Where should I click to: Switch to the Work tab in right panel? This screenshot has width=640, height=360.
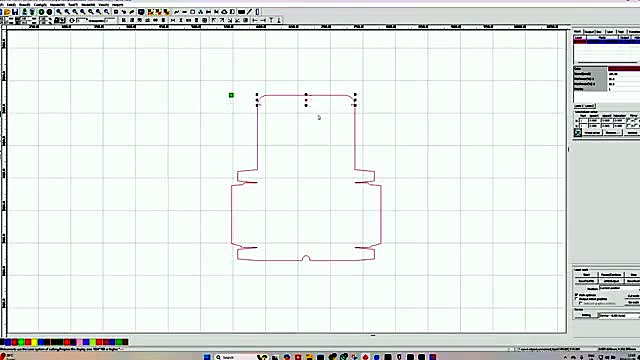578,31
